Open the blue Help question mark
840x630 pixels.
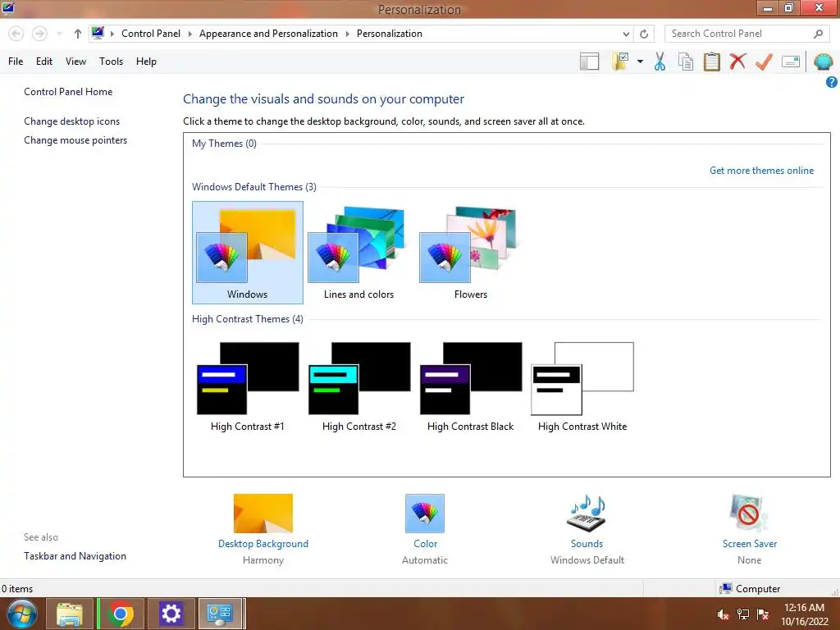pyautogui.click(x=832, y=82)
